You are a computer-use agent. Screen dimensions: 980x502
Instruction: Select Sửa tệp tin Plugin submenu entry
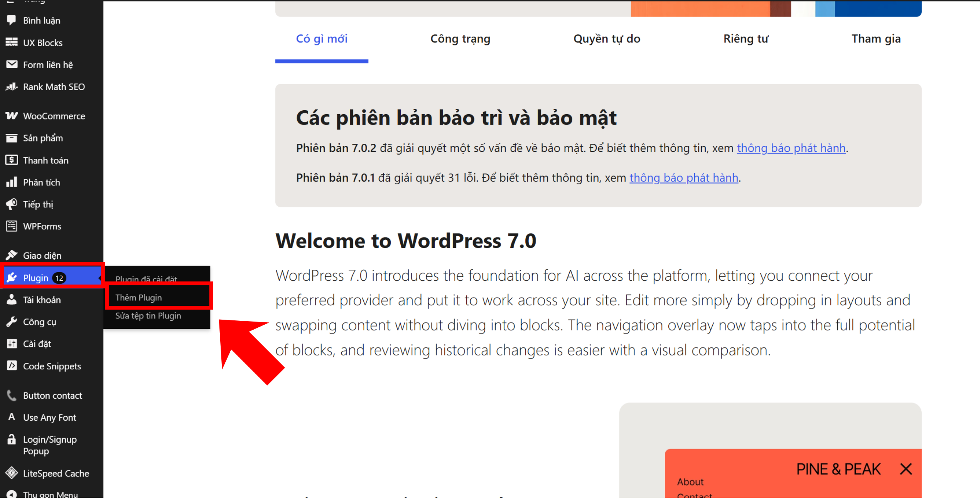point(148,316)
